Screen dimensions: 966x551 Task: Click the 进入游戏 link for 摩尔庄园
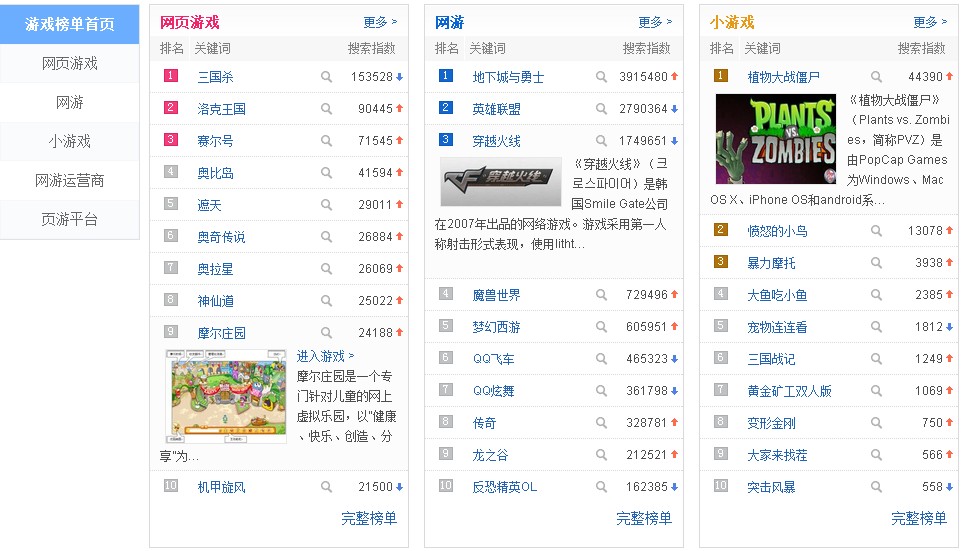325,356
